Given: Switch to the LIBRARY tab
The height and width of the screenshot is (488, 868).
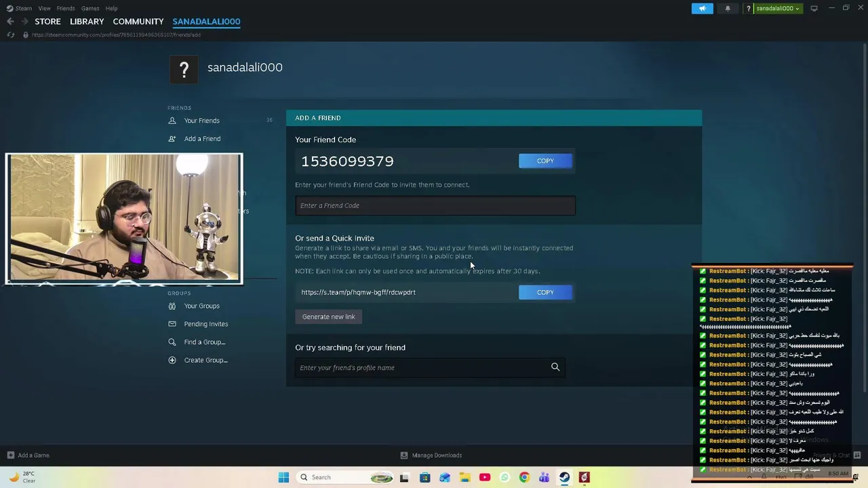Looking at the screenshot, I should coord(87,21).
